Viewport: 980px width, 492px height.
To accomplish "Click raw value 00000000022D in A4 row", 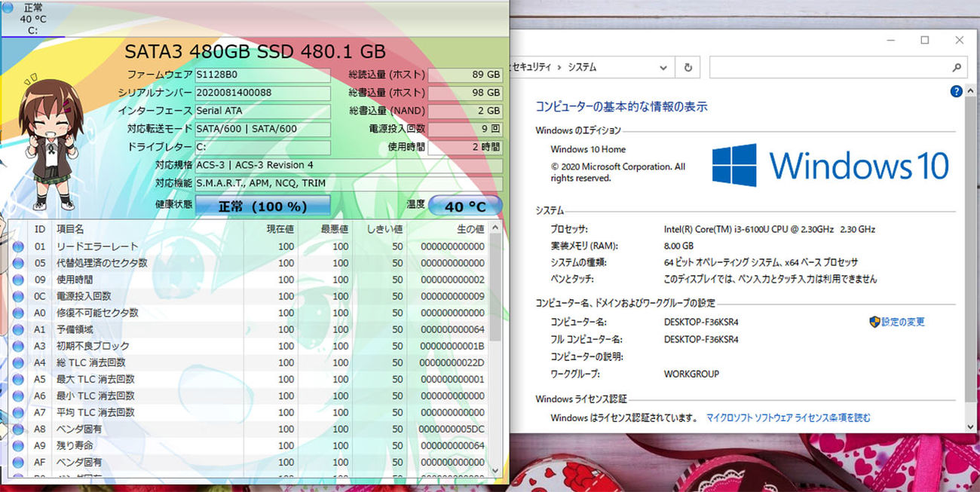I will [452, 363].
